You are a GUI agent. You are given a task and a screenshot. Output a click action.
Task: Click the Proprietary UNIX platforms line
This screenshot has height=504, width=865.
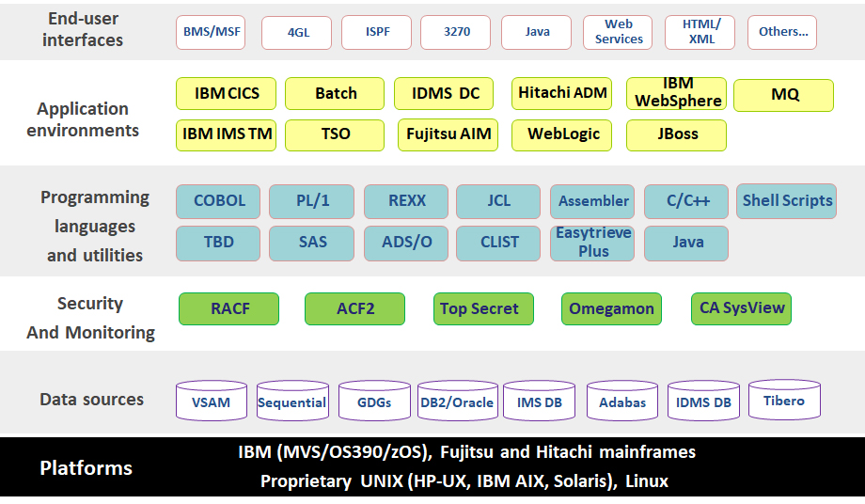[464, 480]
